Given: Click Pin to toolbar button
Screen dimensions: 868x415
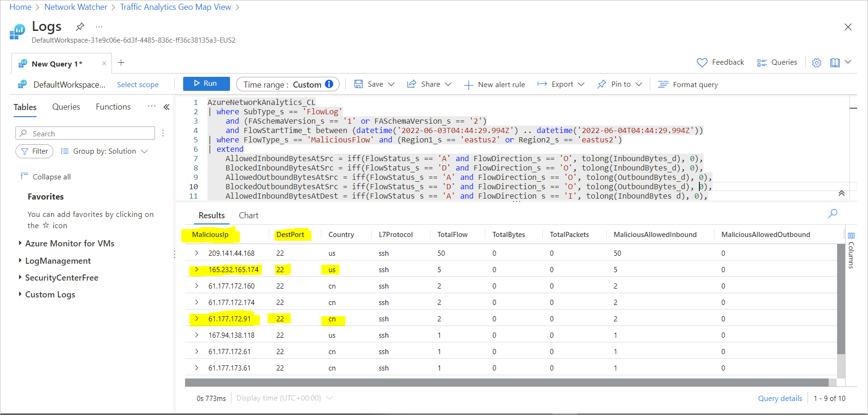Looking at the screenshot, I should pos(614,84).
